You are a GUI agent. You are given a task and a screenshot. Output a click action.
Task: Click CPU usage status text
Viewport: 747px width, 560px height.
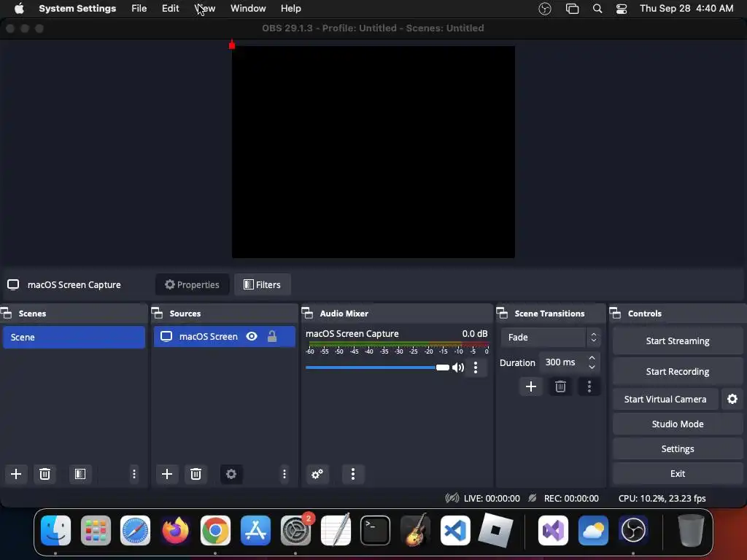click(x=662, y=498)
